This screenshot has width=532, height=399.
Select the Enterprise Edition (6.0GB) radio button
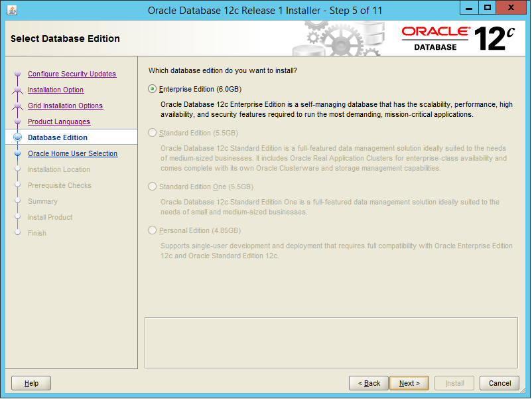point(153,89)
